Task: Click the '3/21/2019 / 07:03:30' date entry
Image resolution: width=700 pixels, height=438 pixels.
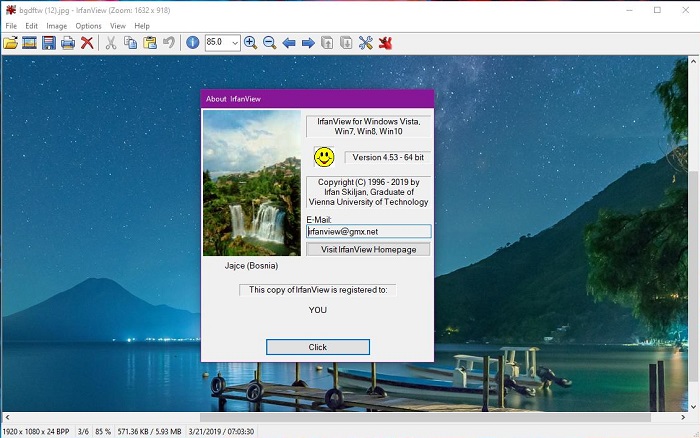Action: point(221,432)
